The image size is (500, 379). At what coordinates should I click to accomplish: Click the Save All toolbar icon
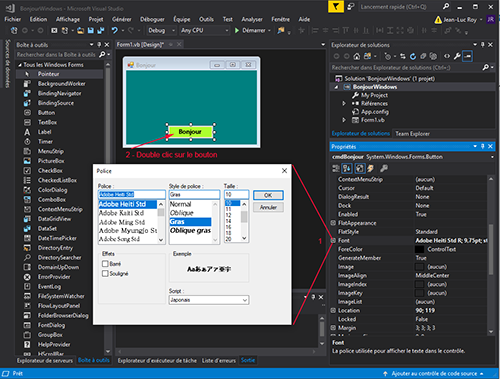tap(101, 30)
